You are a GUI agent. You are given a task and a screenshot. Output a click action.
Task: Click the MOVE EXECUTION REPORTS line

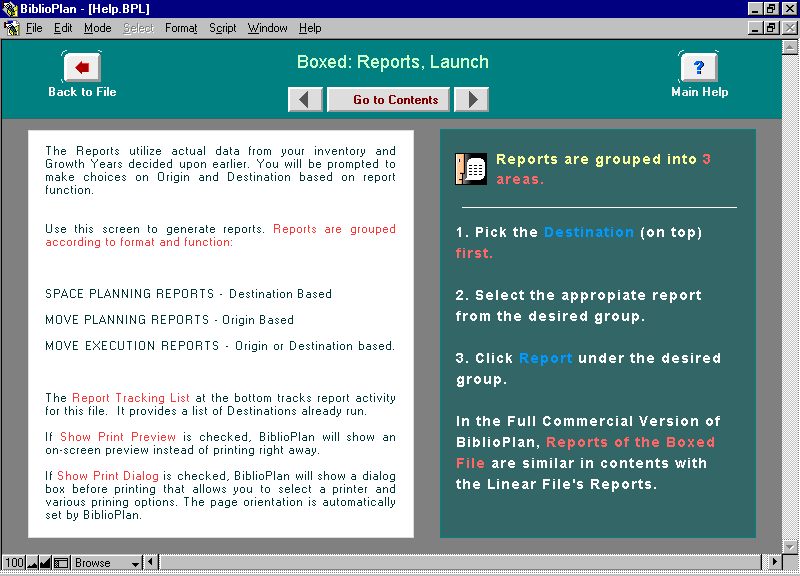click(220, 346)
